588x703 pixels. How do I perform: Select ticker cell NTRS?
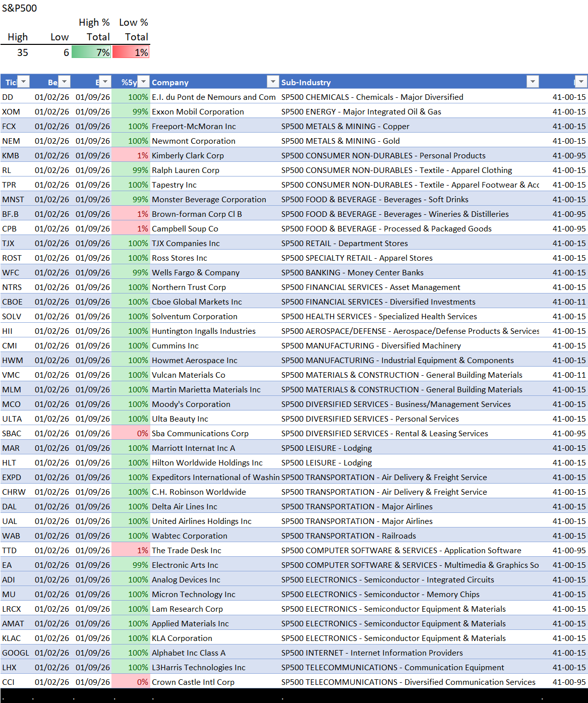click(x=16, y=287)
